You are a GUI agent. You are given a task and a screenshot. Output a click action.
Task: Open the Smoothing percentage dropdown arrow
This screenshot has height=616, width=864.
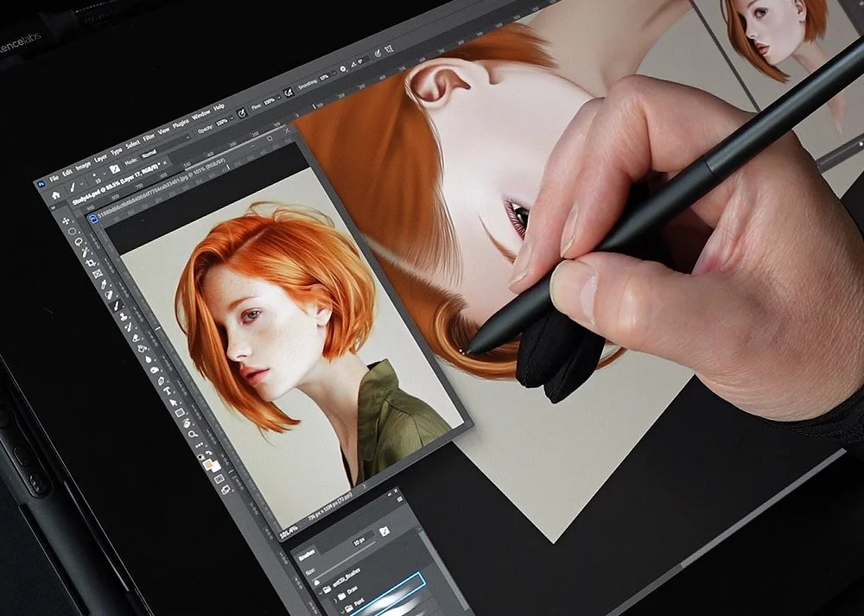click(334, 73)
